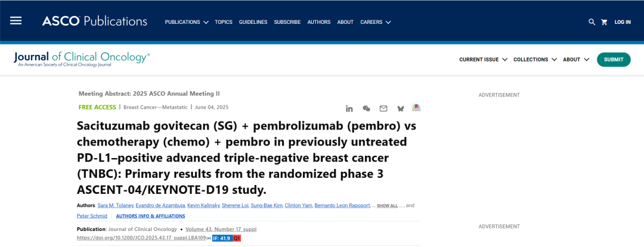Open the hamburger navigation menu
The width and height of the screenshot is (644, 247).
coord(16,21)
